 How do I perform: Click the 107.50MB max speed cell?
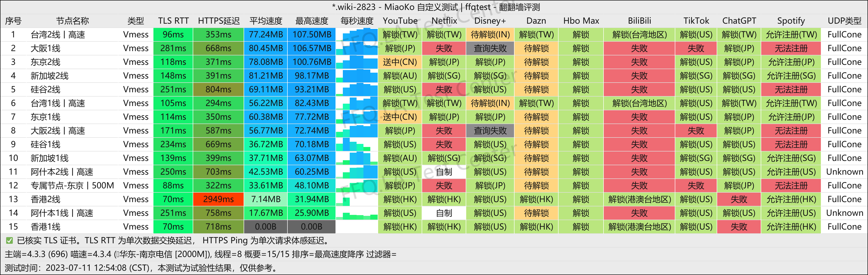tap(312, 35)
